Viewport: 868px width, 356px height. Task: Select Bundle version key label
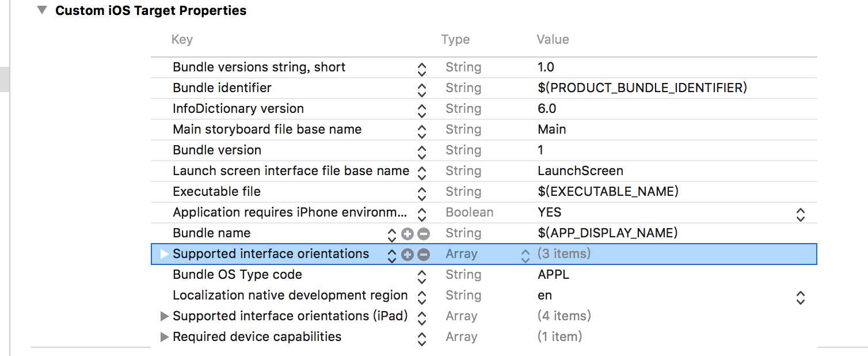point(217,150)
